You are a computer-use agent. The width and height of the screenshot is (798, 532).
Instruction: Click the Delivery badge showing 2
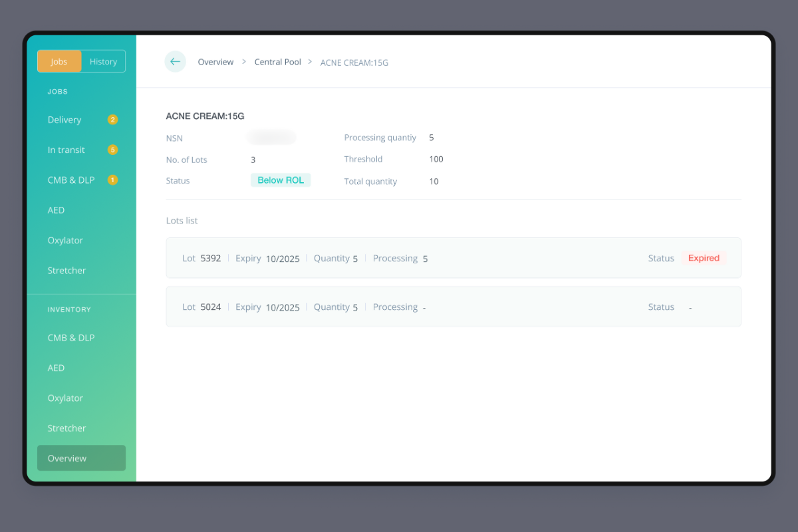click(x=112, y=120)
